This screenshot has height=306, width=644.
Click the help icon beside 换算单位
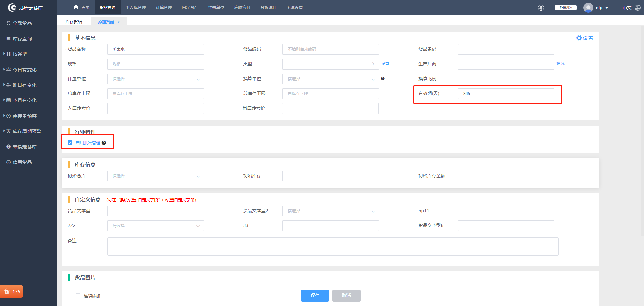click(383, 79)
